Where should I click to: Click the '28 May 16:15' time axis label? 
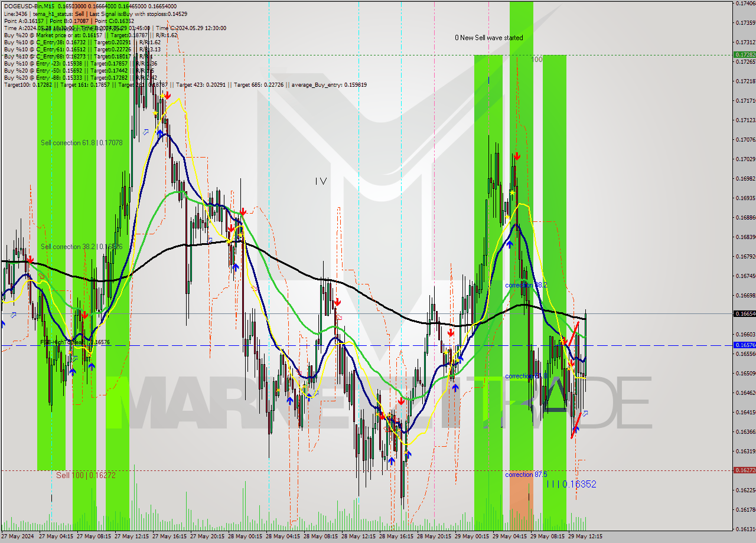pos(396,537)
